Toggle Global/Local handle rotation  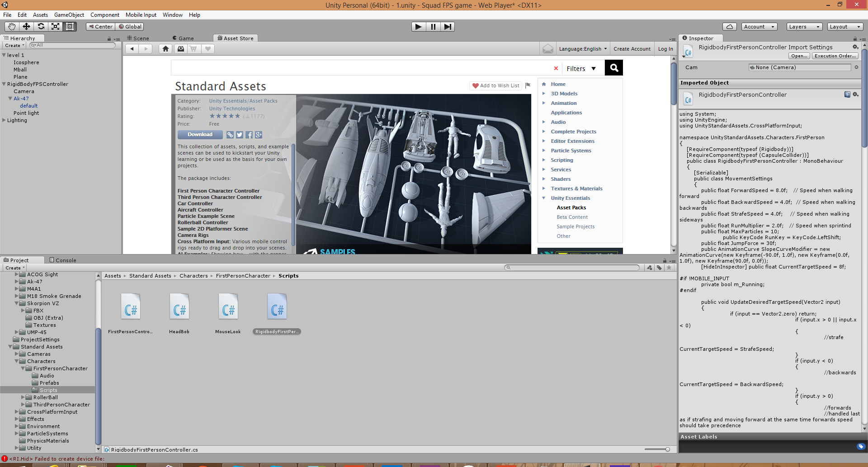pos(130,27)
